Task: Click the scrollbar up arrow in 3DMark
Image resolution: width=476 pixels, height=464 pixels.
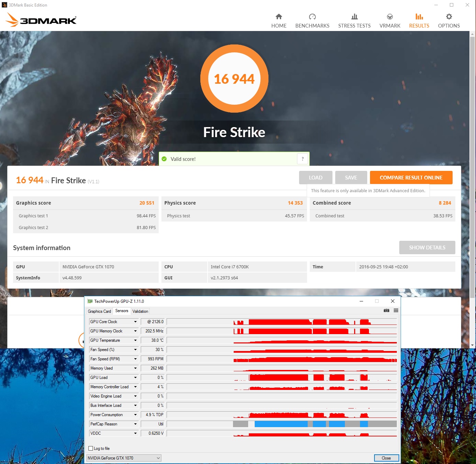Action: (472, 34)
